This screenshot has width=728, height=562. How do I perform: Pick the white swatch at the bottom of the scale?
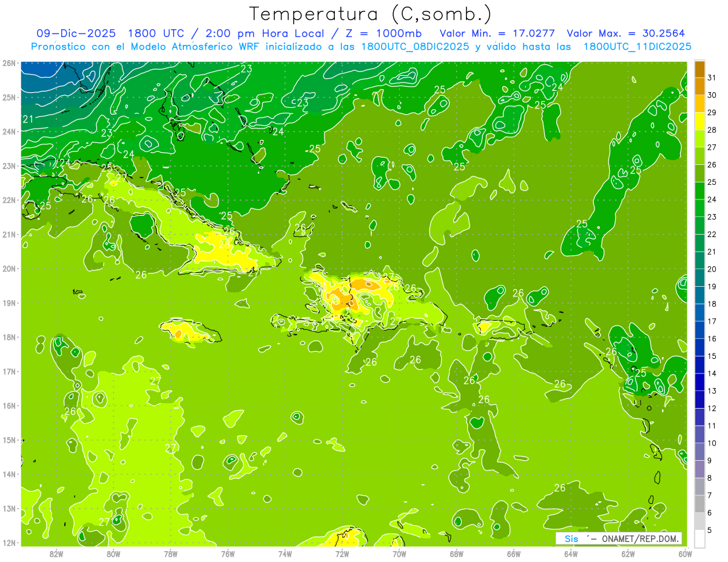(699, 539)
